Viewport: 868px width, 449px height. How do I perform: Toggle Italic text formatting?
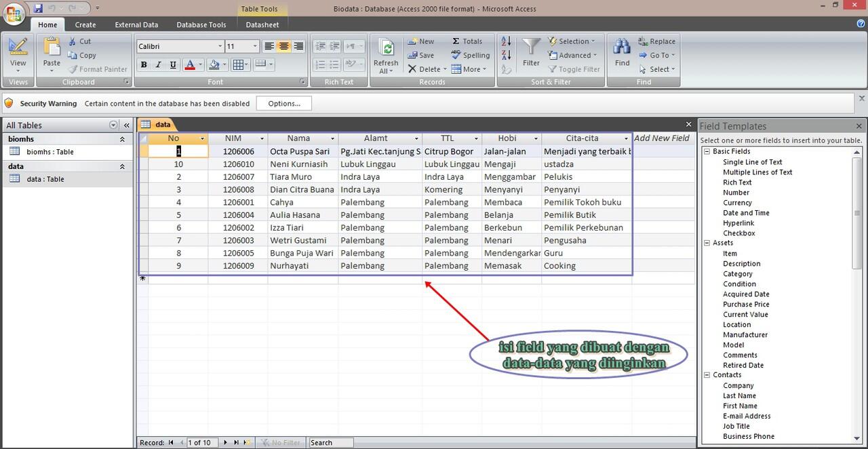coord(158,65)
